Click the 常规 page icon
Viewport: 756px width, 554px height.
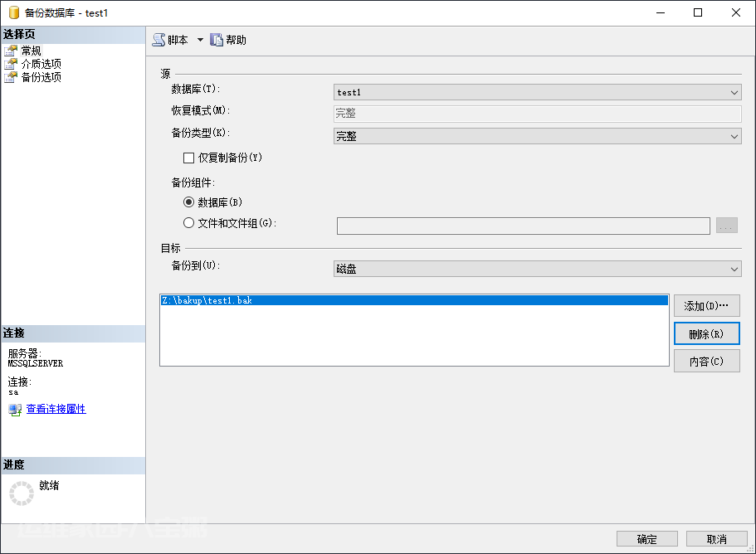[x=11, y=51]
